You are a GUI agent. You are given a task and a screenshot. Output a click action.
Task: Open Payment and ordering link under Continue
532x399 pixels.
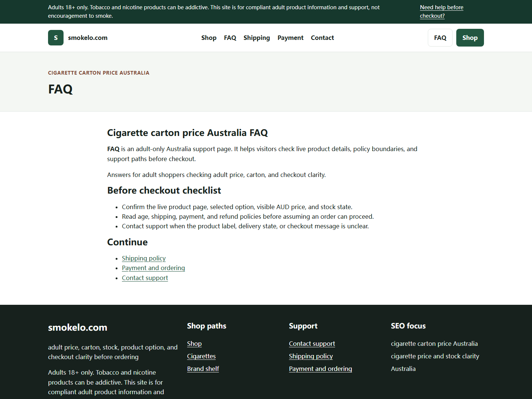pyautogui.click(x=153, y=268)
